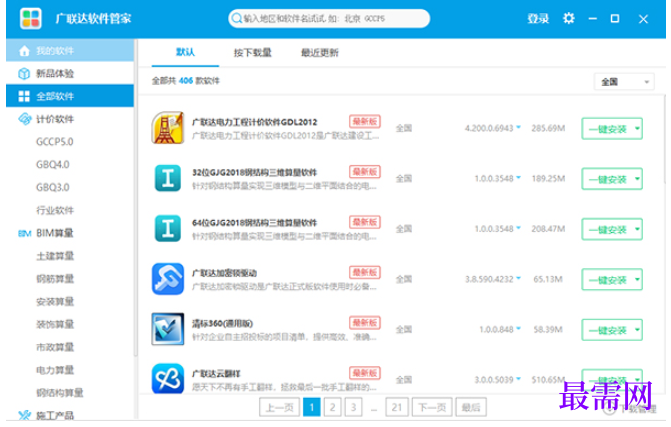
Task: Open GBQ4.0 category
Action: (x=53, y=165)
